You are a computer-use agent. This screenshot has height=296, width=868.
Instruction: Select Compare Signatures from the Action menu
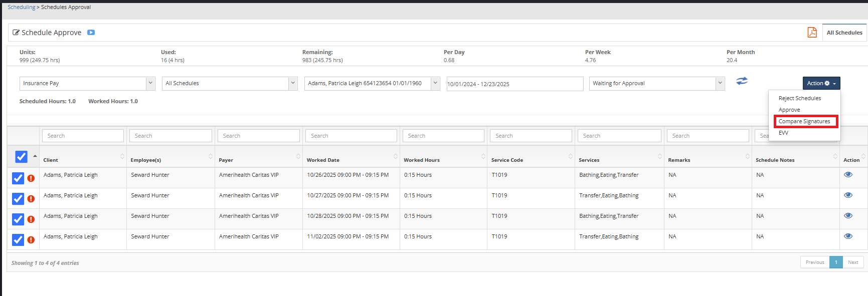[x=804, y=122]
